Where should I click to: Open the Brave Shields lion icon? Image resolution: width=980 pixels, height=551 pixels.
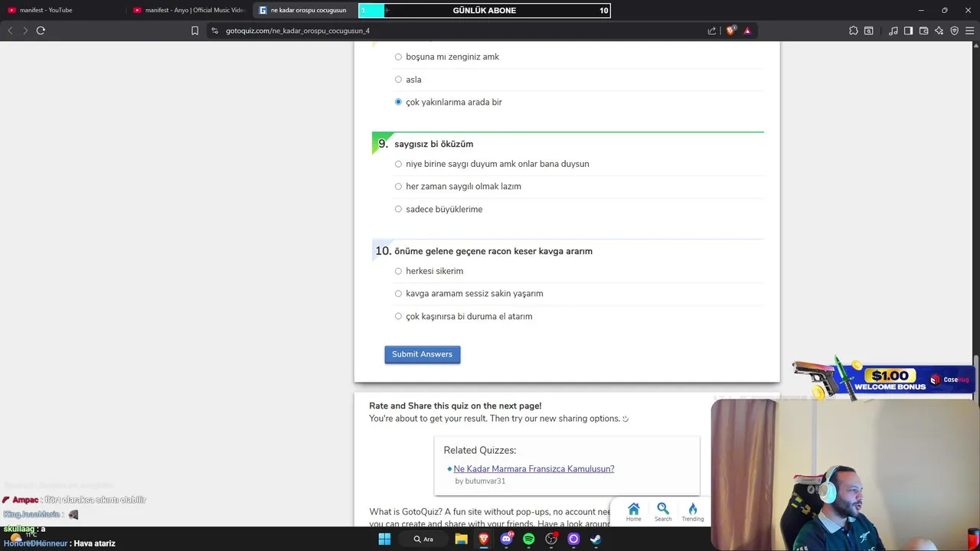[x=730, y=31]
